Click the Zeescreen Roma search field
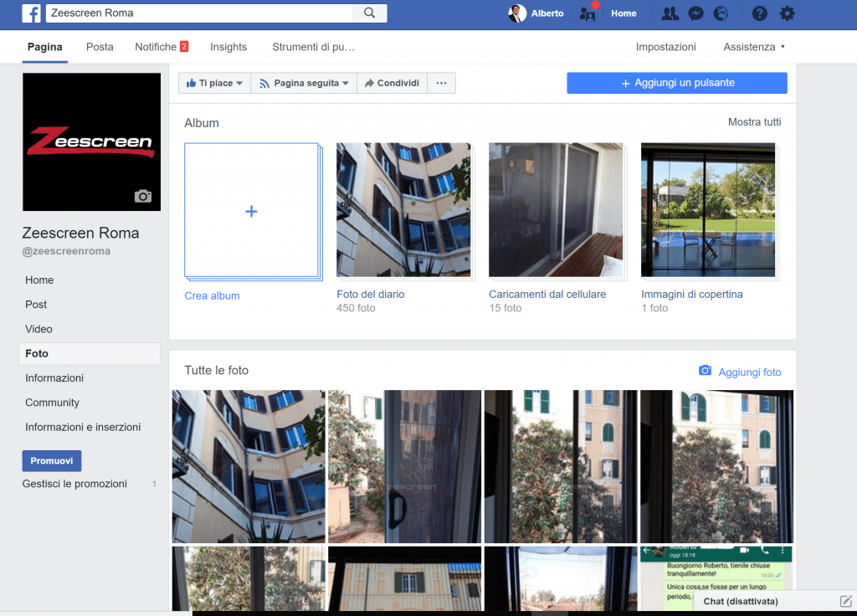857x616 pixels. (200, 13)
